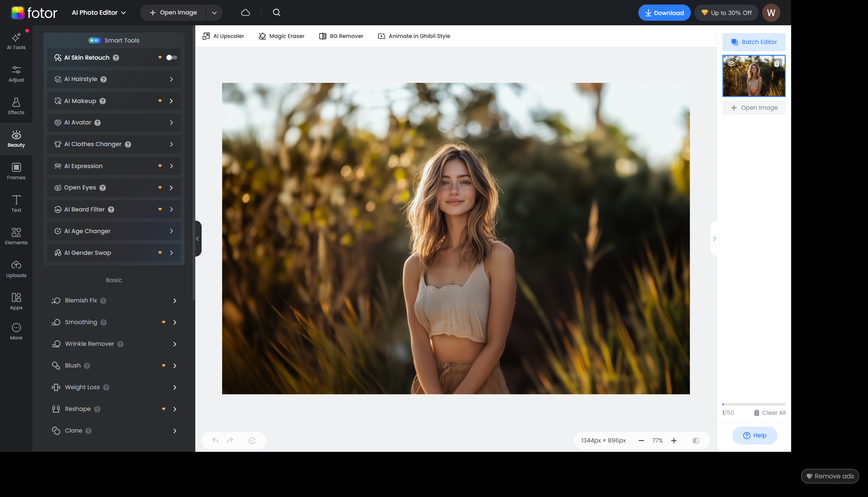This screenshot has width=868, height=497.
Task: Select the woman photo thumbnail
Action: click(753, 76)
